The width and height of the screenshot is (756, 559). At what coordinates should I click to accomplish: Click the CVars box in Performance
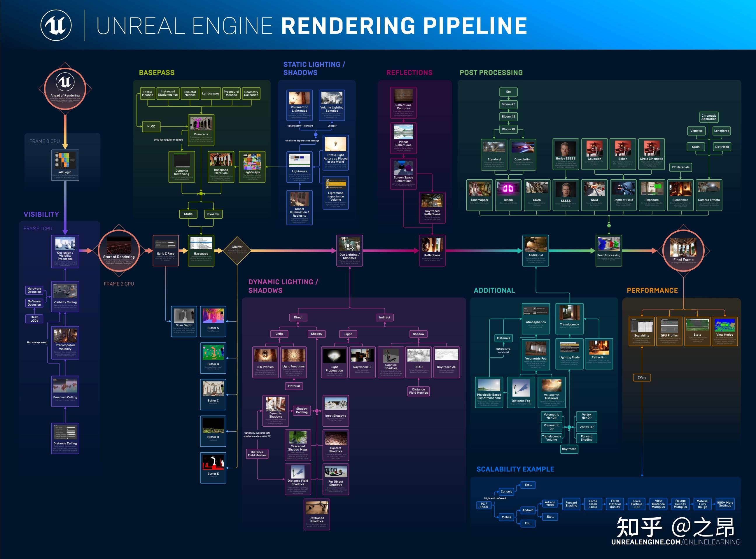(x=641, y=377)
